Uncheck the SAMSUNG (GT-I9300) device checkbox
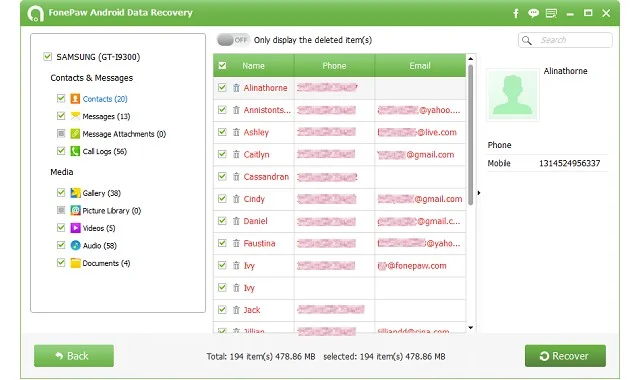The height and width of the screenshot is (380, 640). (47, 56)
